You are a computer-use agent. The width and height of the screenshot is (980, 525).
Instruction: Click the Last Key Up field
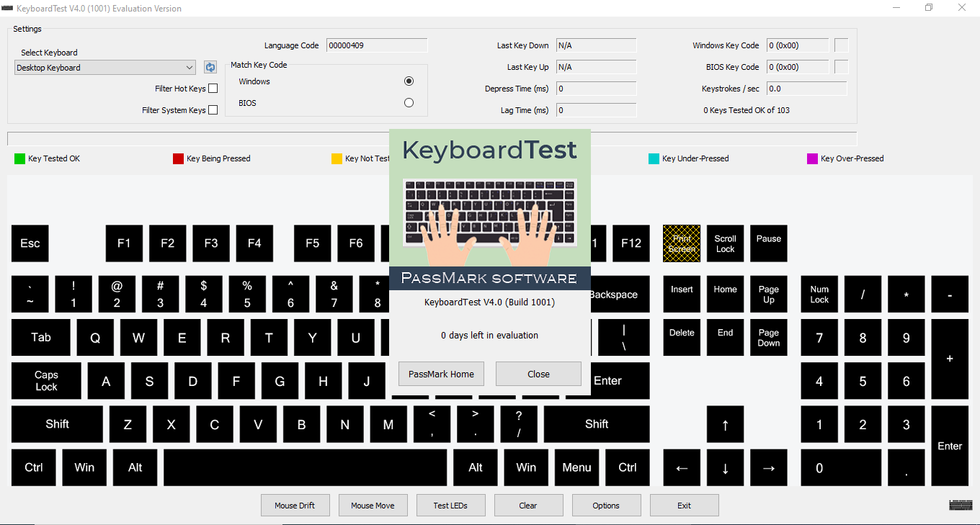point(596,67)
